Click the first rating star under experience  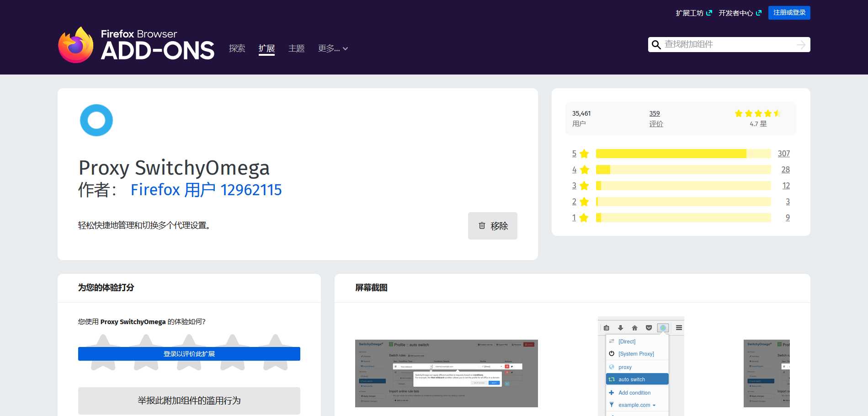pyautogui.click(x=103, y=352)
